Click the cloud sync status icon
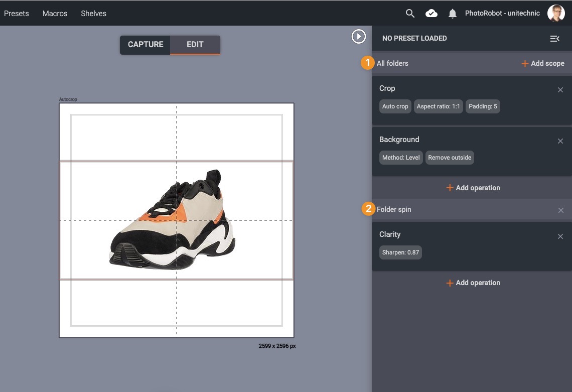This screenshot has width=572, height=392. pos(431,13)
